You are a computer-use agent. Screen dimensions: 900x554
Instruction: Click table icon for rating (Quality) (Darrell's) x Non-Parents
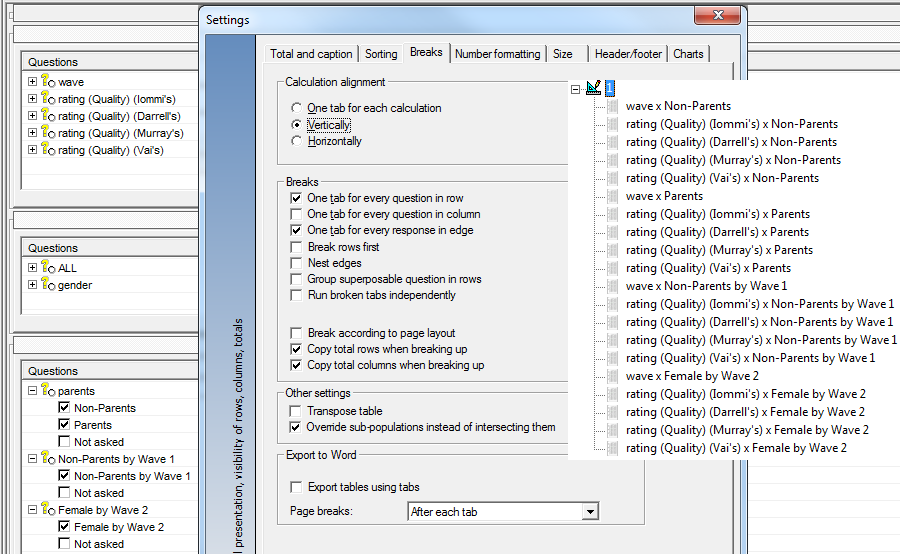point(613,142)
